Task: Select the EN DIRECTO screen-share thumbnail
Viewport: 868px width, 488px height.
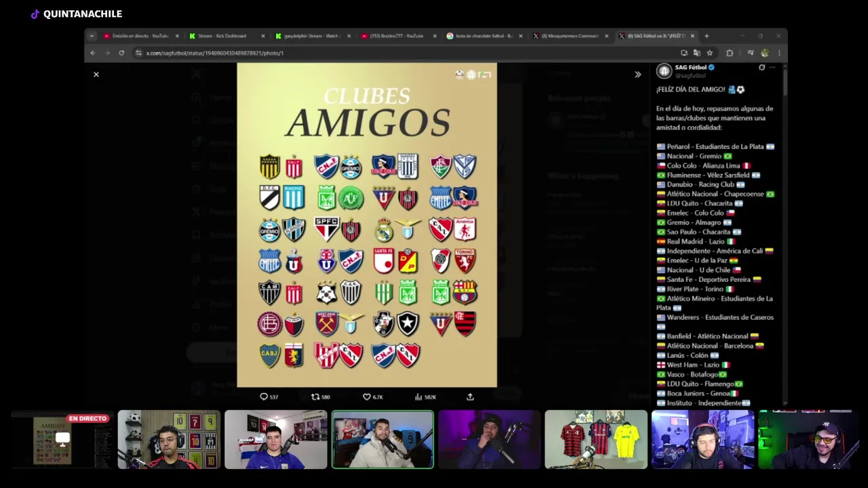Action: pos(62,439)
